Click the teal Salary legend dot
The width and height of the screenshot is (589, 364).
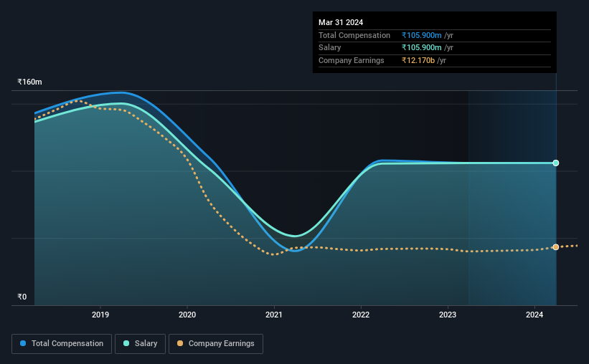tap(126, 343)
